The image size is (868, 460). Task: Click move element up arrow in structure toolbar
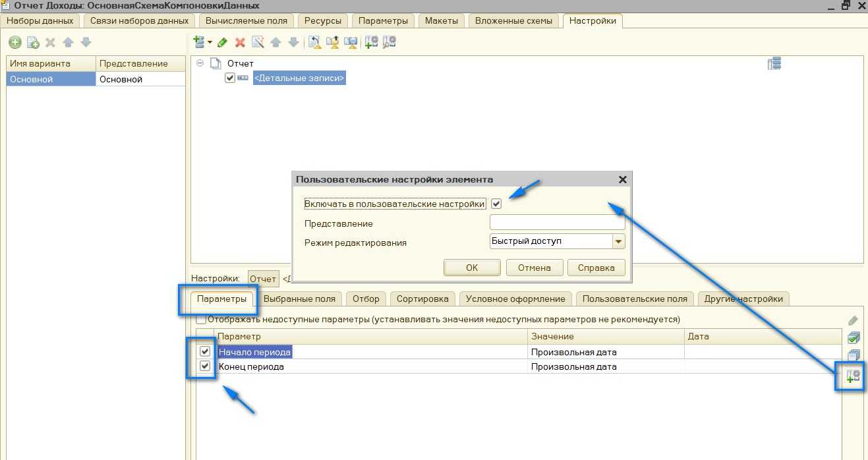(275, 43)
